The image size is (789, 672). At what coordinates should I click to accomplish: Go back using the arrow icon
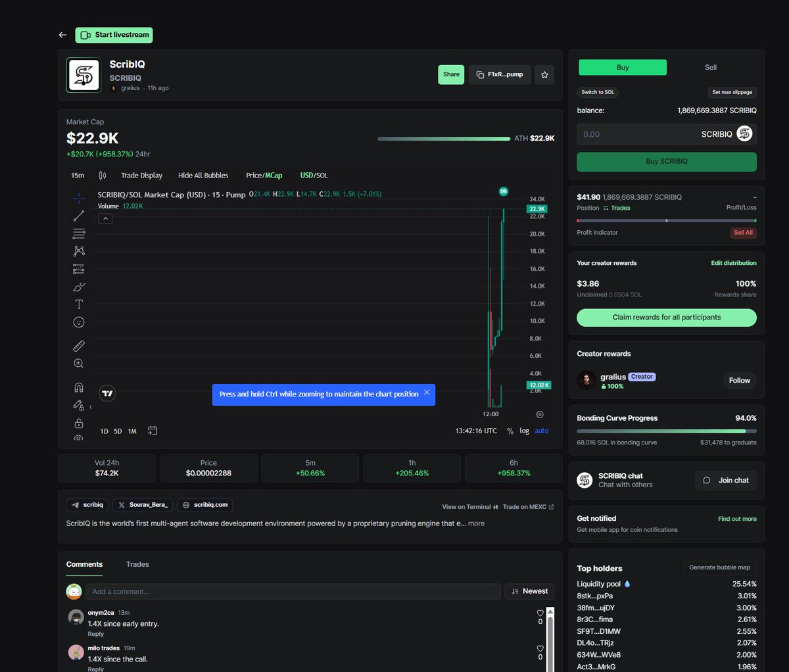click(x=62, y=35)
